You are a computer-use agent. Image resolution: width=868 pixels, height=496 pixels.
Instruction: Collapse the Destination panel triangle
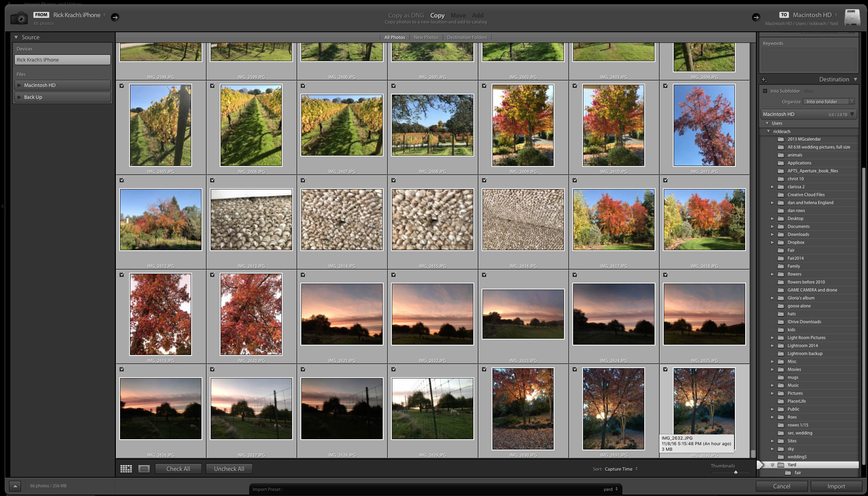(855, 79)
